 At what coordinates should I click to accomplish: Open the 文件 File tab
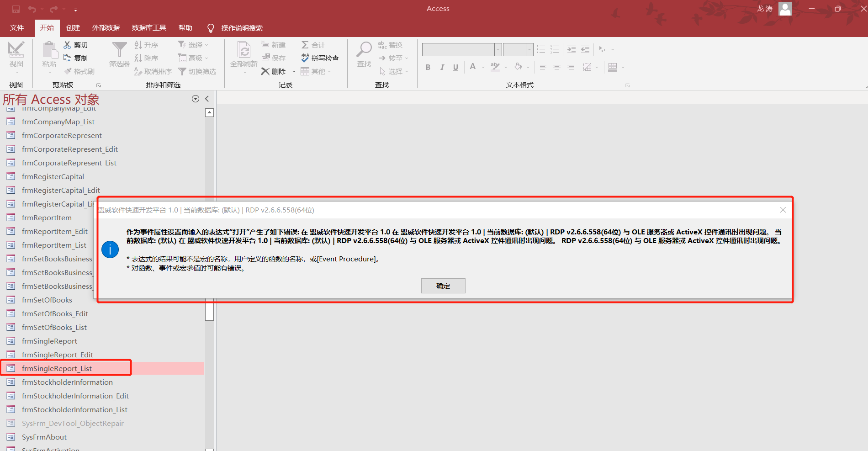[17, 28]
